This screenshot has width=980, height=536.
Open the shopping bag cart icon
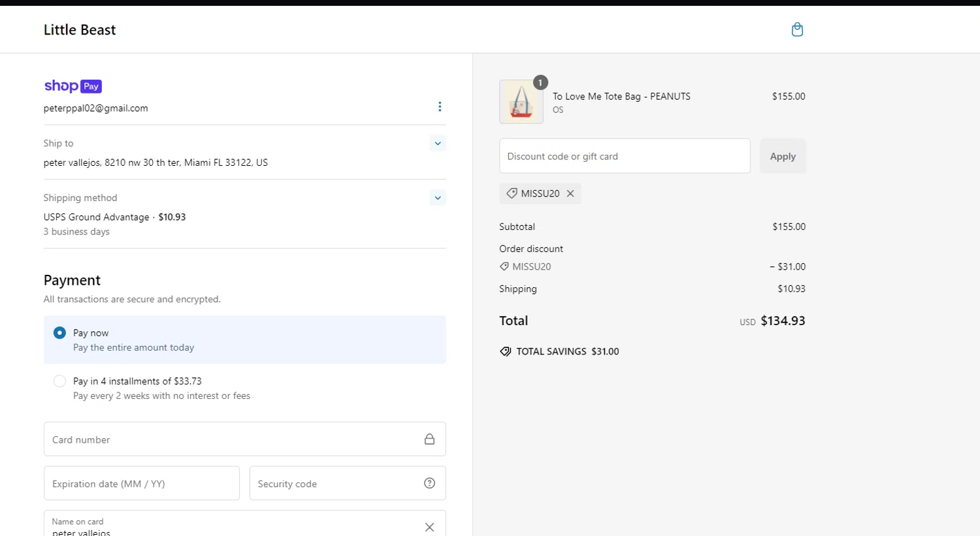point(797,29)
